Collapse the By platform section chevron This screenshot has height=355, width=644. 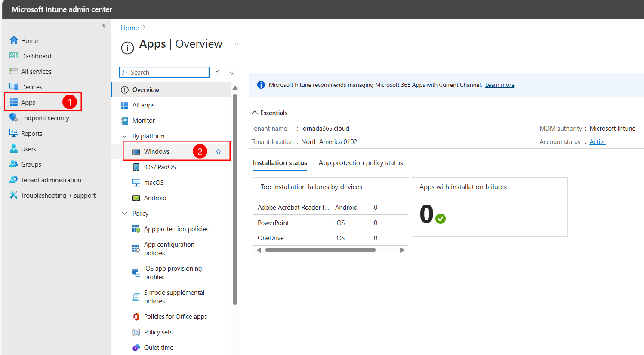[x=125, y=136]
